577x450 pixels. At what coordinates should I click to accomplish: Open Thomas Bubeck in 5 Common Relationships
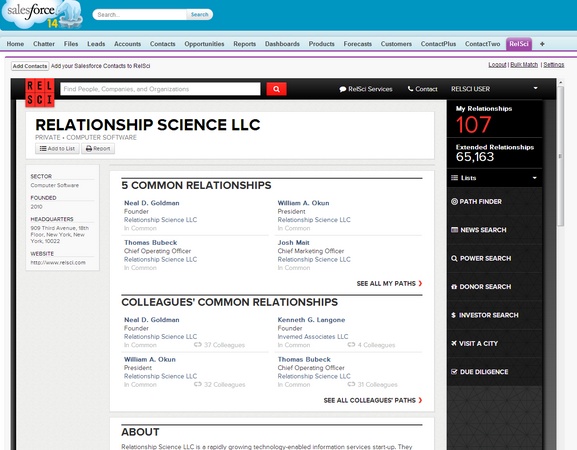pos(151,242)
